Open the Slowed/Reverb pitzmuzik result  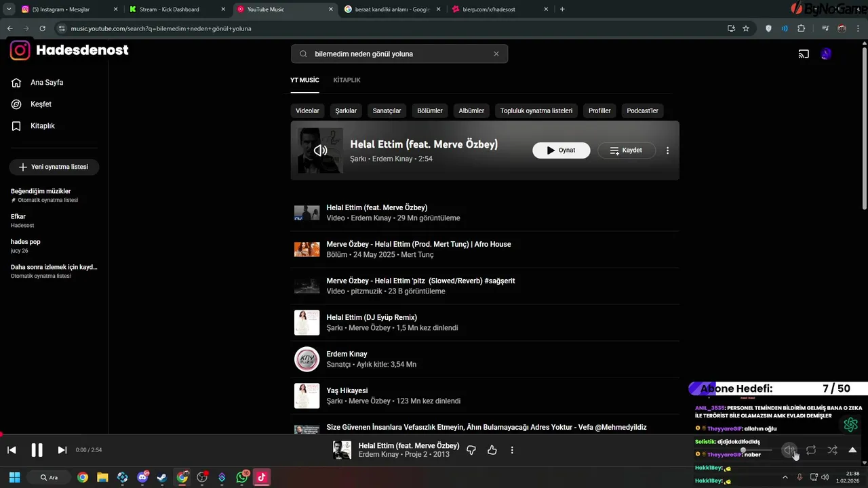484,286
